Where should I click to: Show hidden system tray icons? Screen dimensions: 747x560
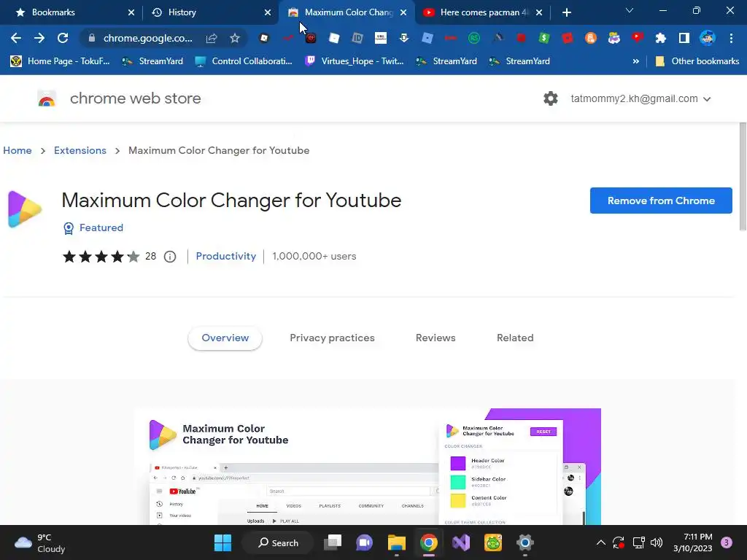(x=601, y=542)
